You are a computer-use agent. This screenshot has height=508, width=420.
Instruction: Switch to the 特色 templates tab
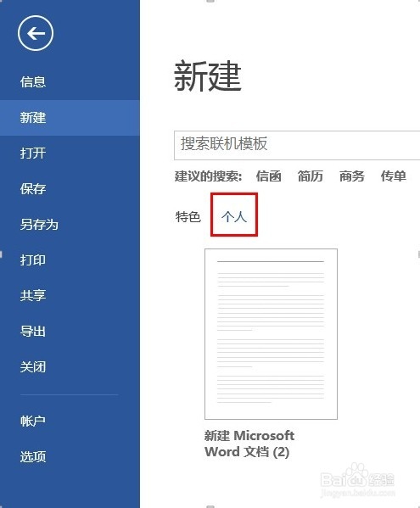(x=188, y=217)
